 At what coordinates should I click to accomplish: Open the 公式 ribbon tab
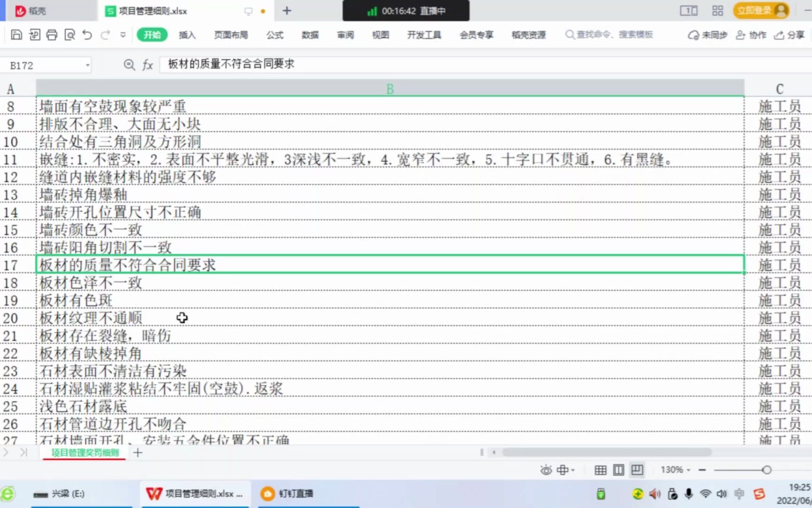tap(275, 35)
